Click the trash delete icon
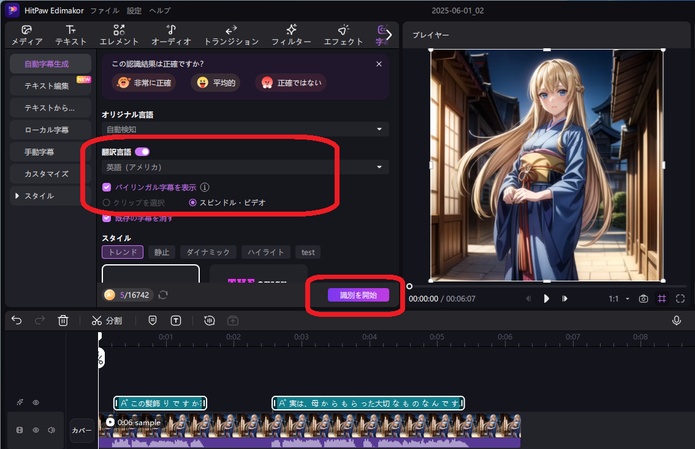The height and width of the screenshot is (449, 695). (x=63, y=320)
